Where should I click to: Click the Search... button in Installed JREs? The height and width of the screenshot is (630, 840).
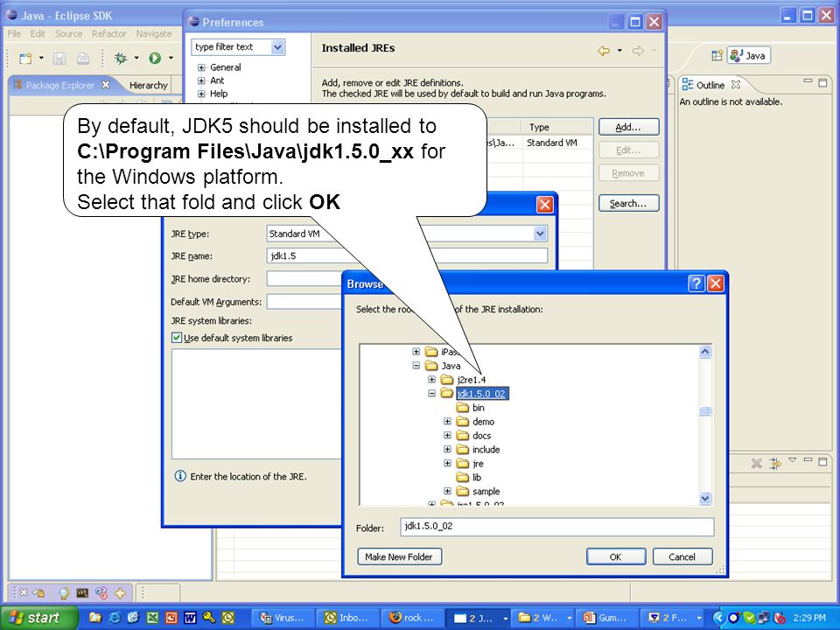[628, 204]
